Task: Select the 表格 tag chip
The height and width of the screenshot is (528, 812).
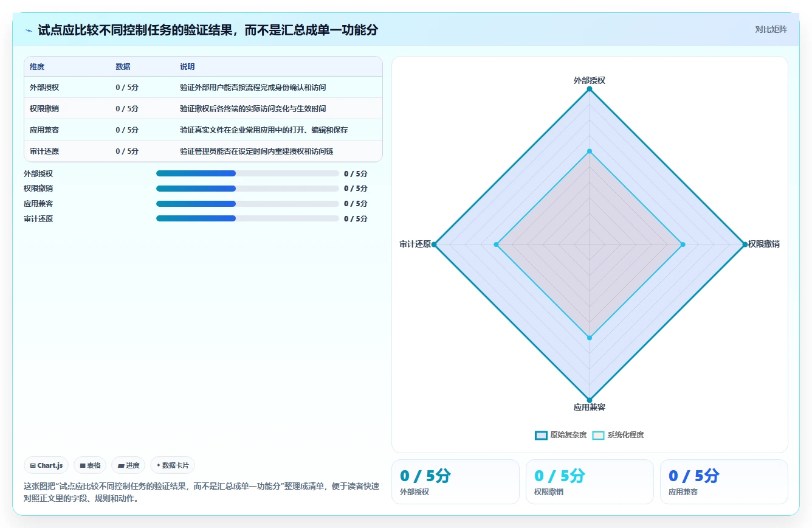Action: 90,465
